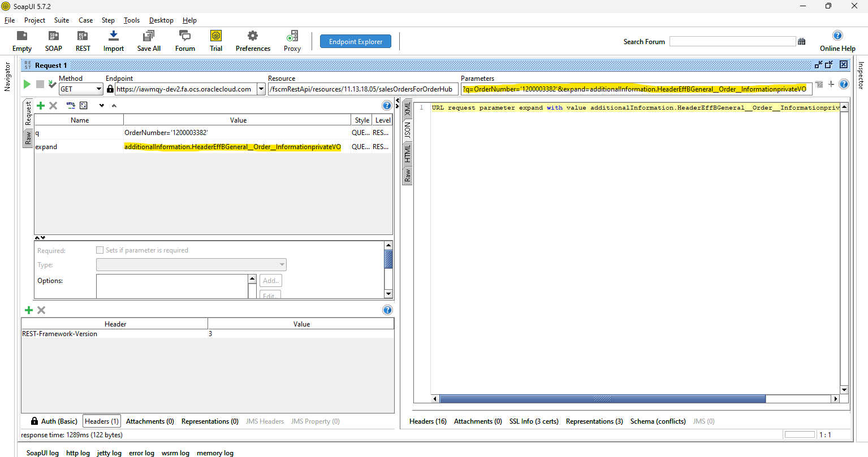Submit the request with the green play icon
This screenshot has height=457, width=868.
(27, 84)
